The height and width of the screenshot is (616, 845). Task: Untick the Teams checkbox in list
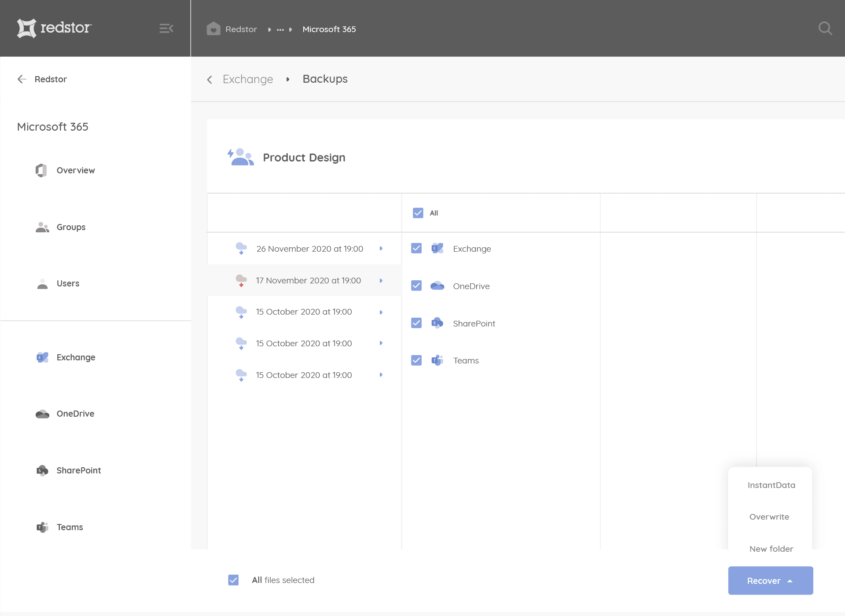click(416, 360)
